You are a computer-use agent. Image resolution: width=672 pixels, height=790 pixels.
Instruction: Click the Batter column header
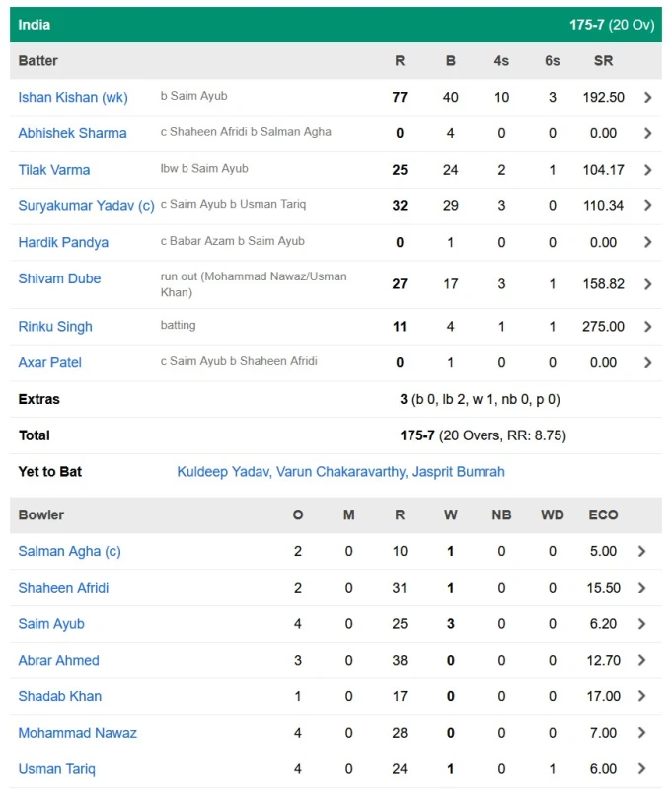pos(37,60)
